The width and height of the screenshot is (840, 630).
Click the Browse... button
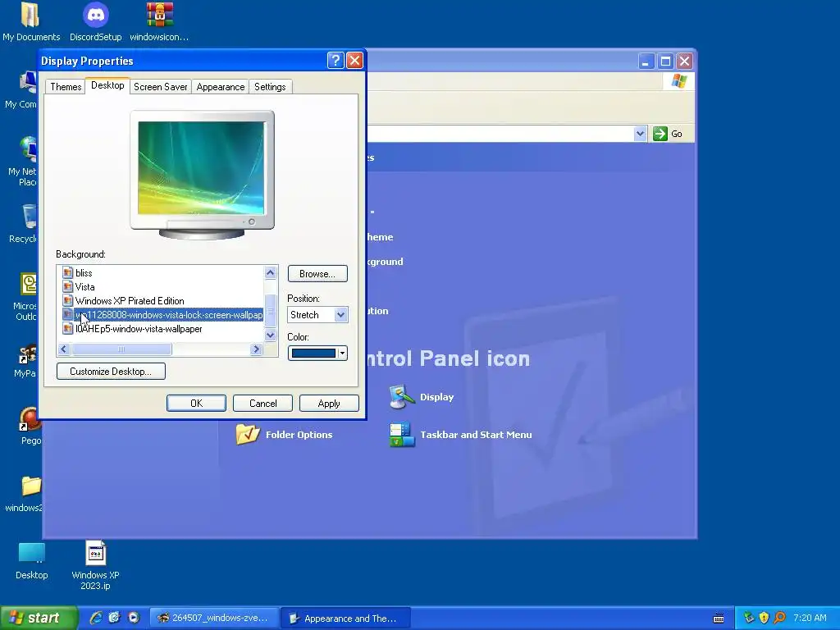tap(317, 274)
